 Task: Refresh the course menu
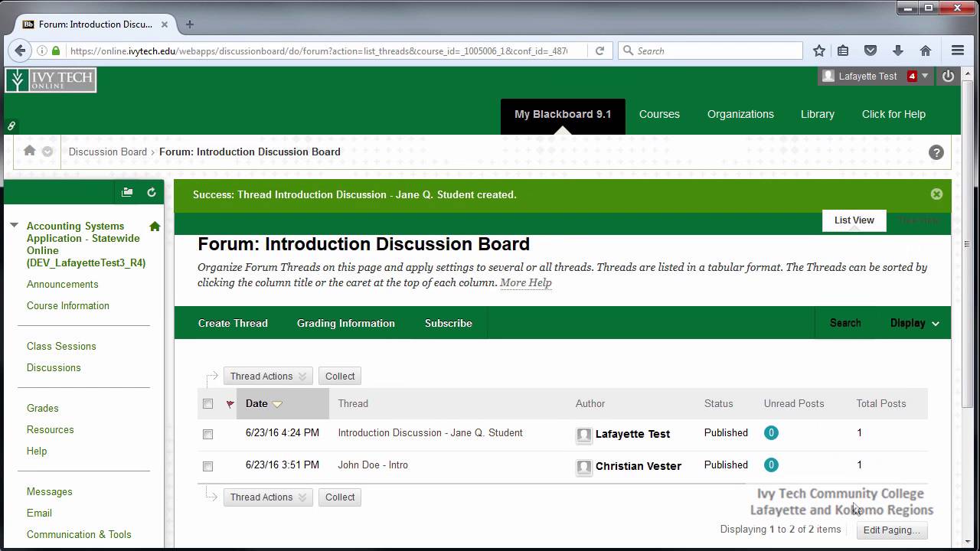[152, 192]
